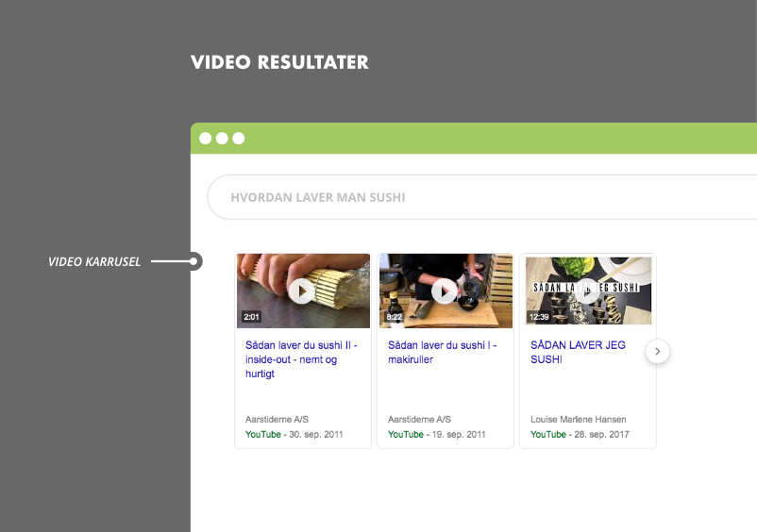757x532 pixels.
Task: Open link 'Sådan laver du sushi I - makiruller'
Action: click(x=442, y=352)
